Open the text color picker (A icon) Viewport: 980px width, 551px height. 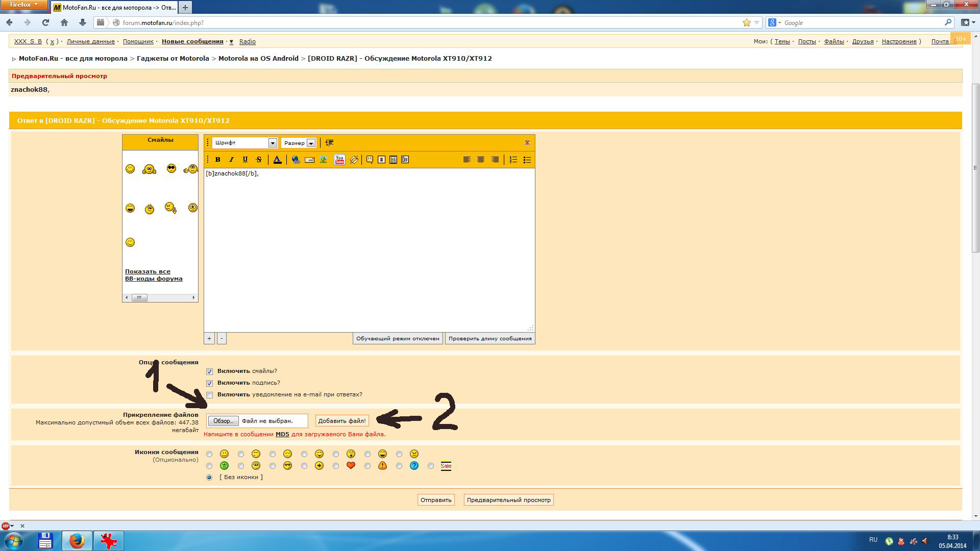[277, 160]
